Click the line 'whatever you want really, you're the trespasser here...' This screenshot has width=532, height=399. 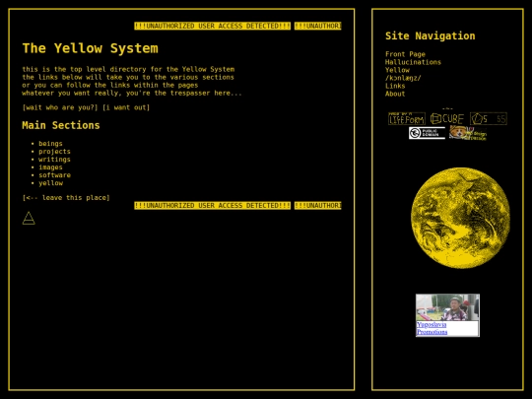pyautogui.click(x=132, y=93)
